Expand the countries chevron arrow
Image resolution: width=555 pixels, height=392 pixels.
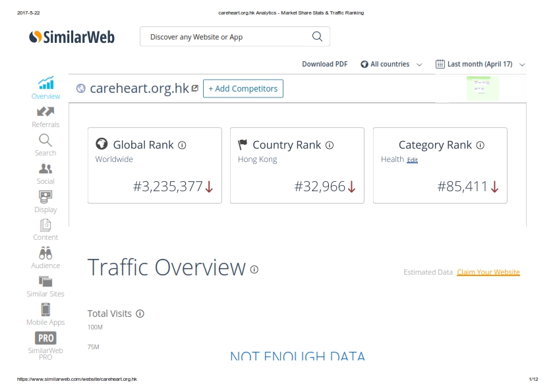(419, 65)
